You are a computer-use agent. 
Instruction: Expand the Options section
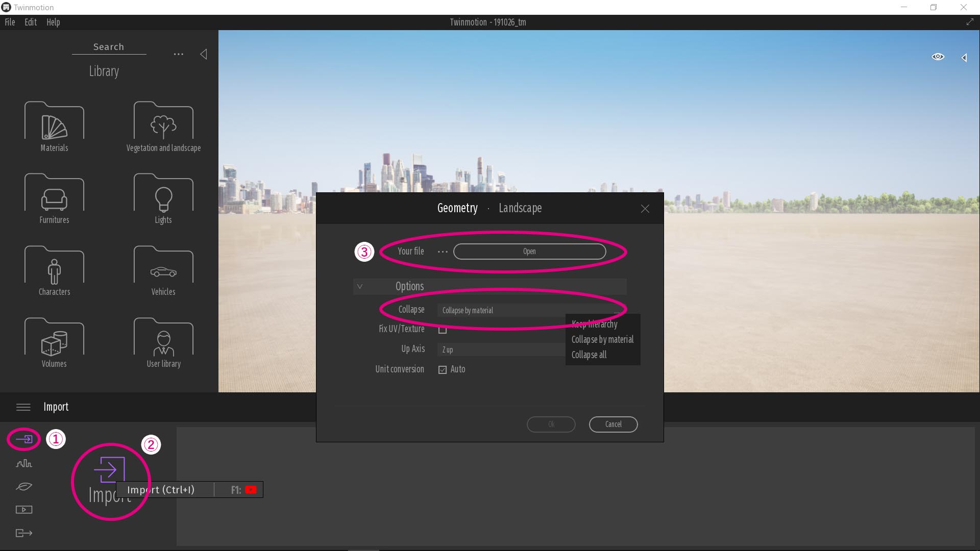360,285
